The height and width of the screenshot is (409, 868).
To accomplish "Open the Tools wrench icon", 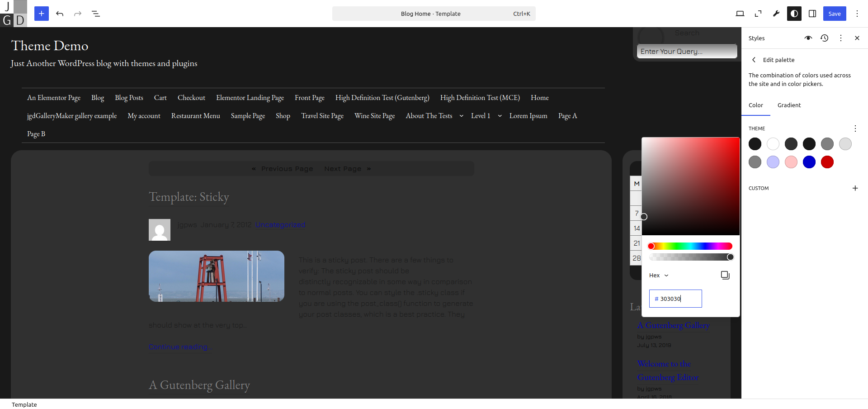I will click(x=776, y=14).
